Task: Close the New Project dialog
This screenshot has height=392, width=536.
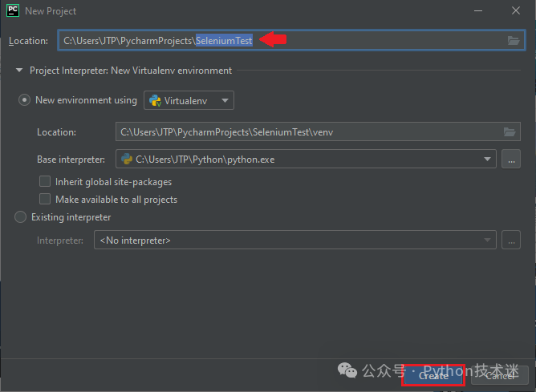Action: 516,11
